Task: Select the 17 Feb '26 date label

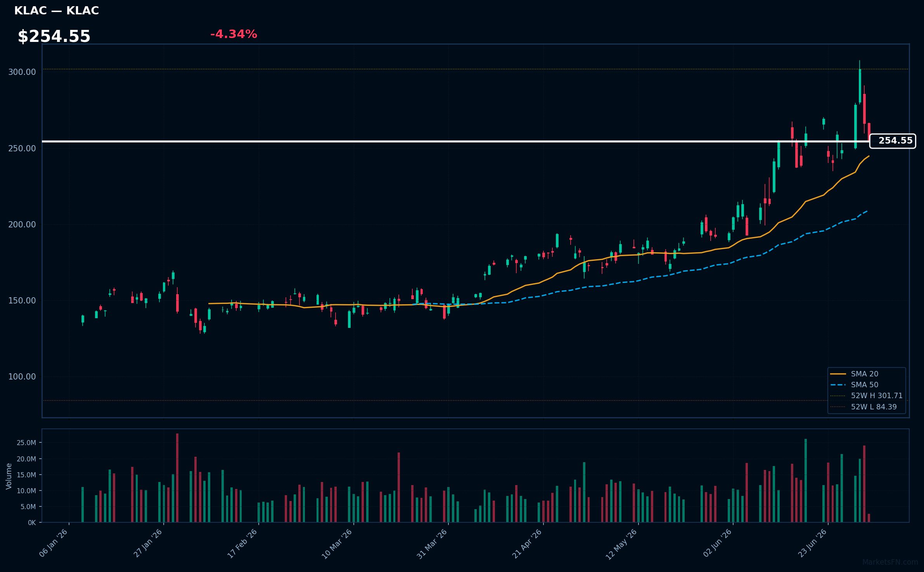Action: click(x=242, y=544)
